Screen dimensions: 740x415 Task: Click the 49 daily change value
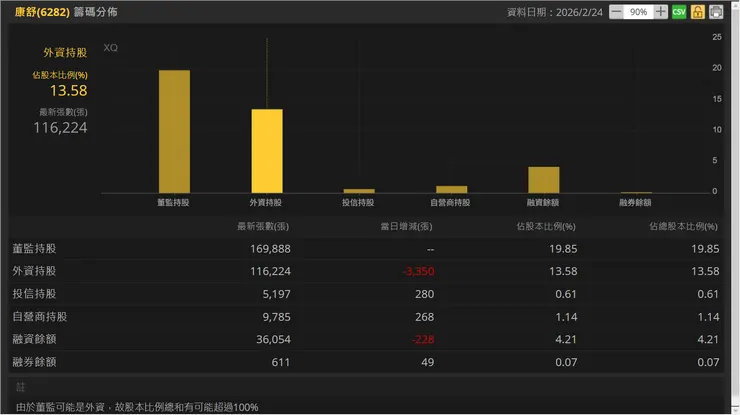428,362
